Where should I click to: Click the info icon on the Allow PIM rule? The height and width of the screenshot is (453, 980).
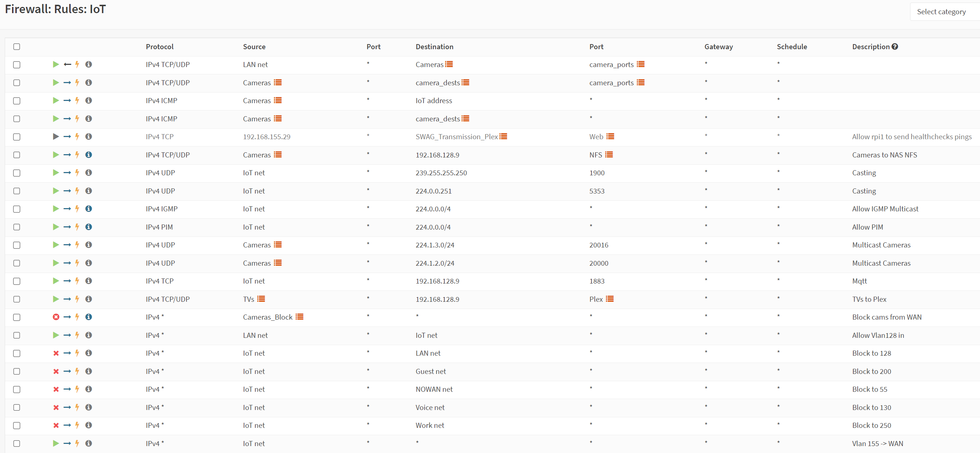coord(88,227)
